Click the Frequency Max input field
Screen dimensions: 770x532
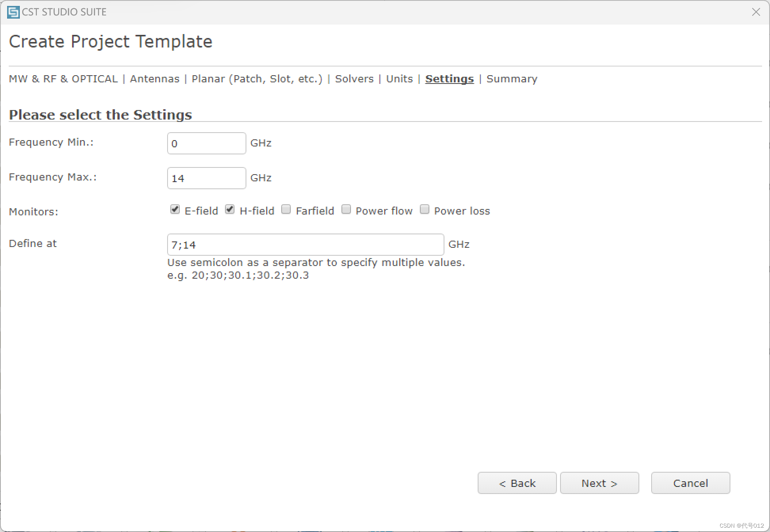pyautogui.click(x=206, y=178)
